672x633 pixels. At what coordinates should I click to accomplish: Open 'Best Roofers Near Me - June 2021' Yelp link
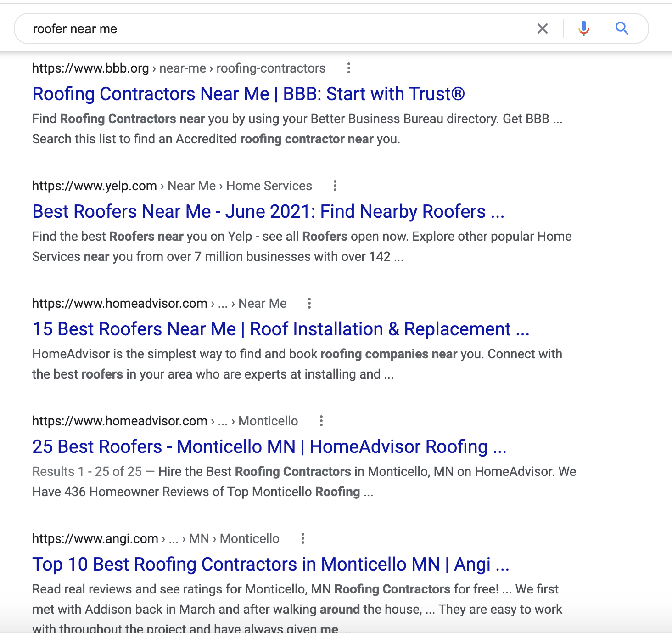[x=268, y=211]
